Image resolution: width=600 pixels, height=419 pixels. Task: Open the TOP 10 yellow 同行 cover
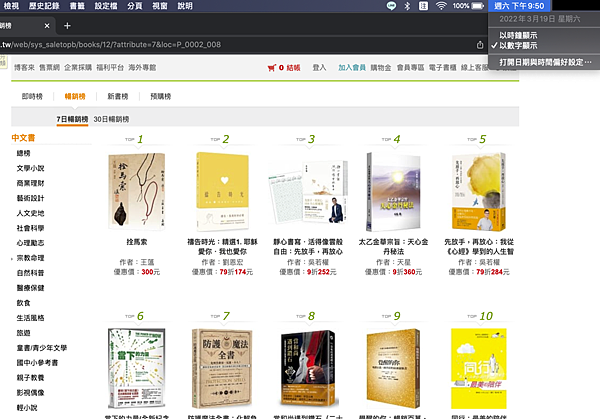click(x=479, y=368)
